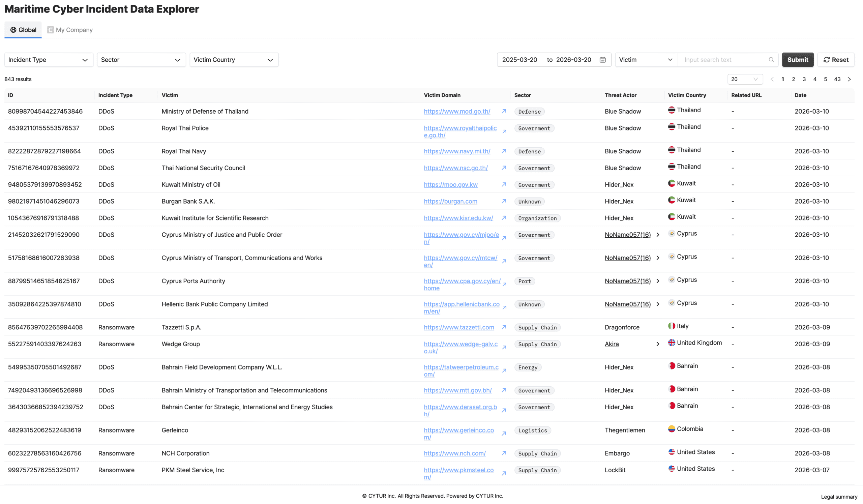Select the Global tab
The width and height of the screenshot is (863, 504).
[x=23, y=30]
